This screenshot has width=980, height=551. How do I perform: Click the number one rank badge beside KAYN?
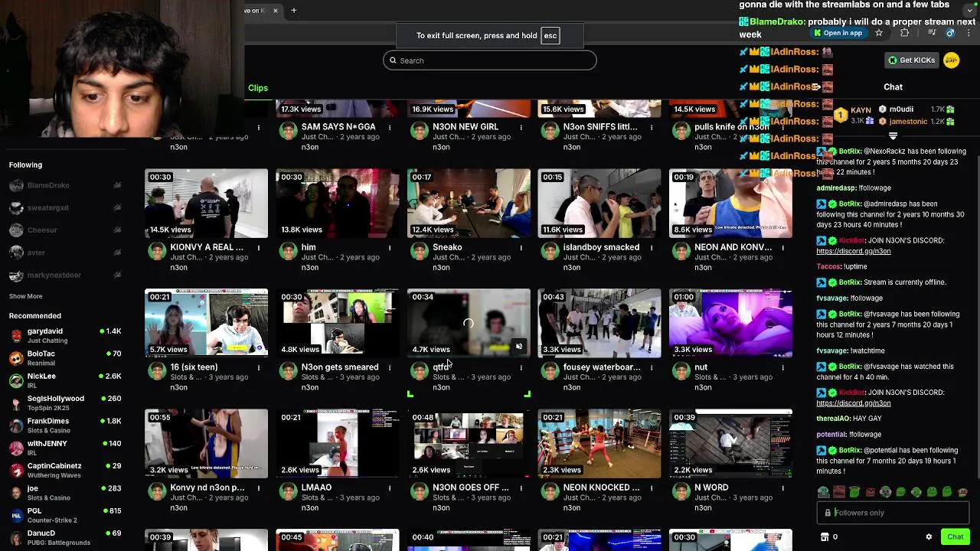click(x=841, y=116)
